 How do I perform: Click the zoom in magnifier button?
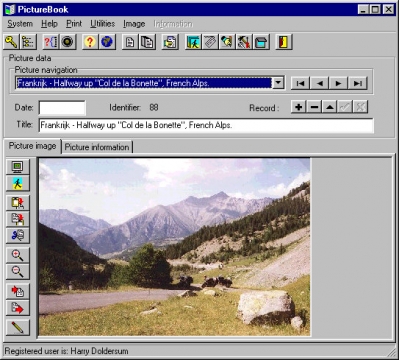(18, 255)
